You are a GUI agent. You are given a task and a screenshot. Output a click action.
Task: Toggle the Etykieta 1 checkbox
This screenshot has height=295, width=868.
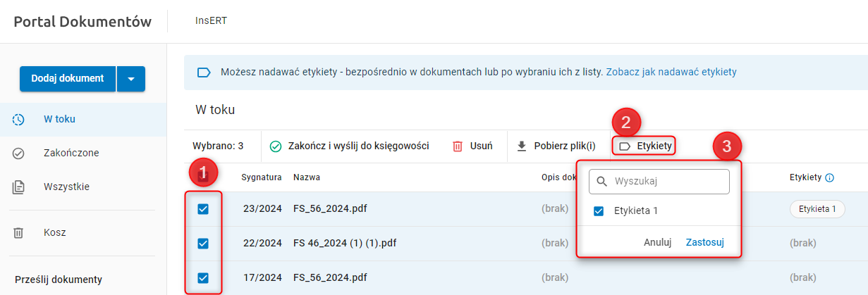click(x=599, y=211)
